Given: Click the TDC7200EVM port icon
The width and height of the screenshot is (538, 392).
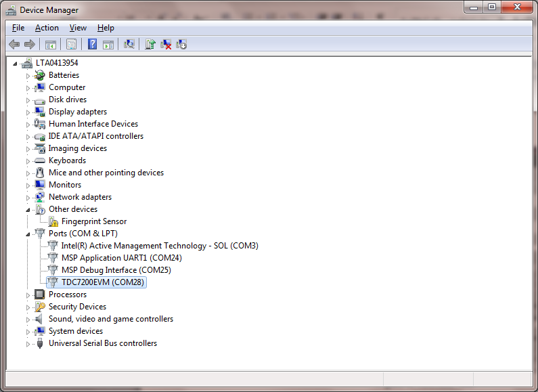Looking at the screenshot, I should pos(53,282).
